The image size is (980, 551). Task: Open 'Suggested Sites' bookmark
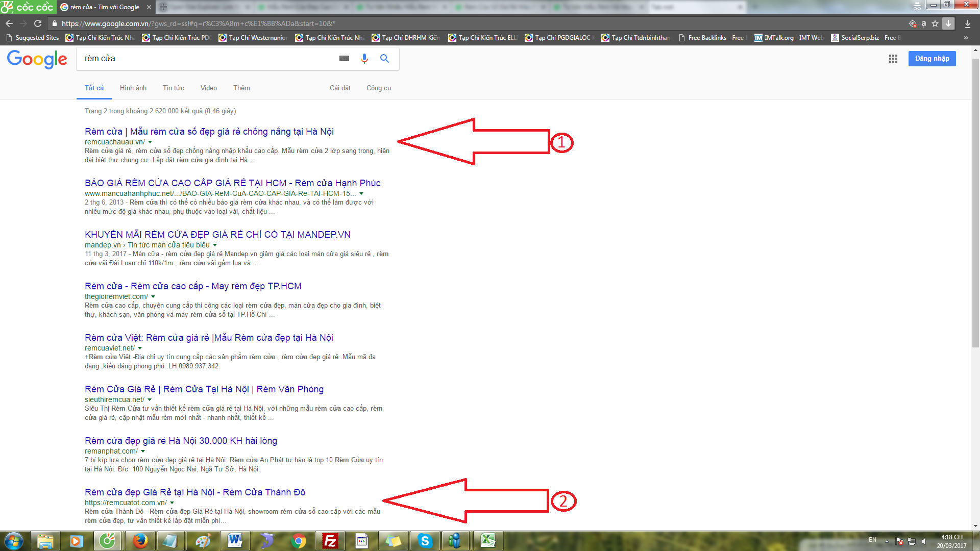click(32, 38)
